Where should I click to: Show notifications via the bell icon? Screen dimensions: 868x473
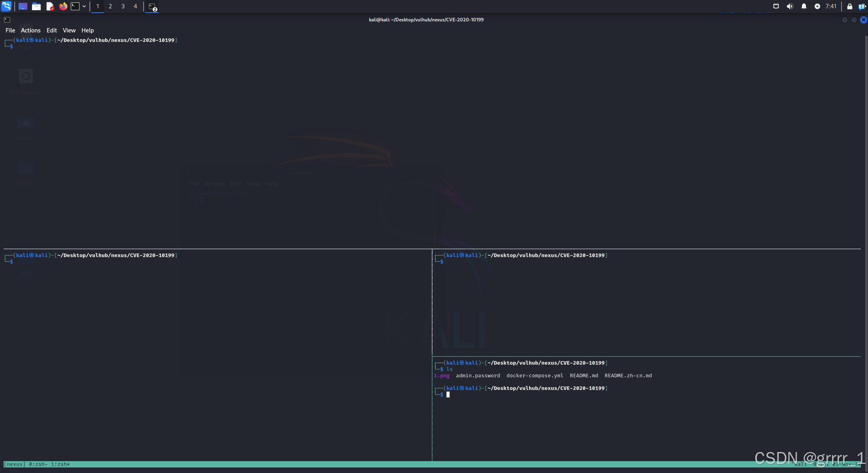pyautogui.click(x=804, y=6)
